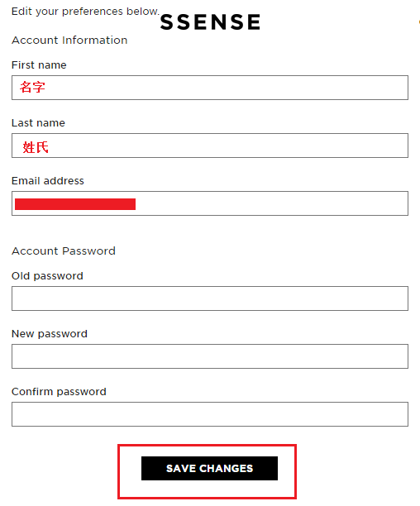The width and height of the screenshot is (420, 506).
Task: Click the red 名字 text
Action: click(32, 87)
